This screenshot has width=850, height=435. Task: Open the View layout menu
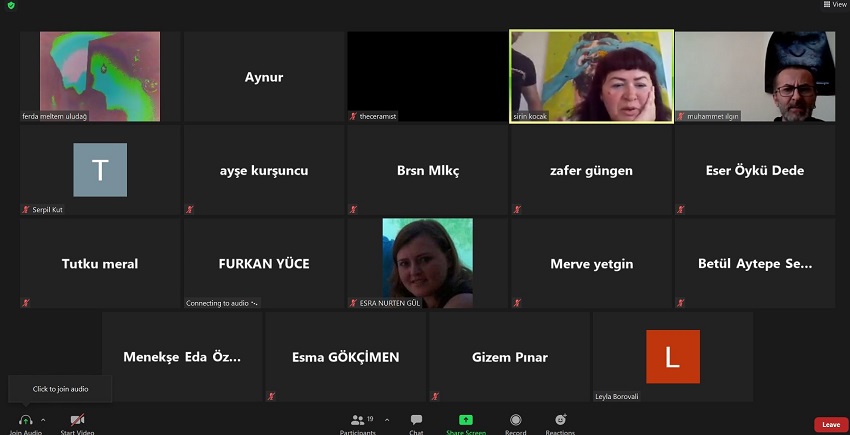pos(834,5)
